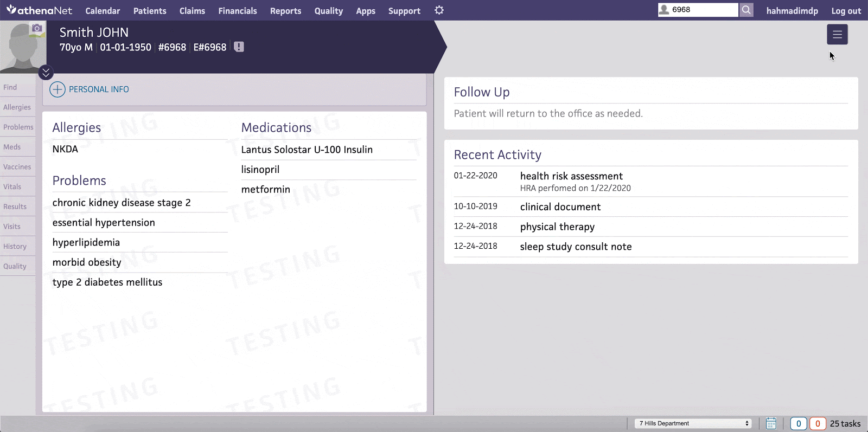Click the calendar icon in bottom status bar
The width and height of the screenshot is (868, 432).
[771, 423]
